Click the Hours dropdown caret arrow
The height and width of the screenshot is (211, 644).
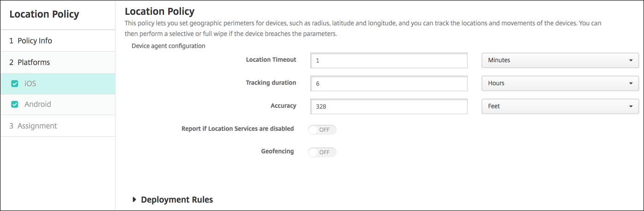(631, 83)
